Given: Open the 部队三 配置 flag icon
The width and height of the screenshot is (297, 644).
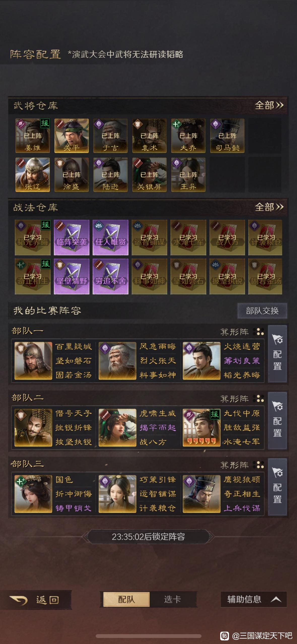Looking at the screenshot, I should (277, 487).
